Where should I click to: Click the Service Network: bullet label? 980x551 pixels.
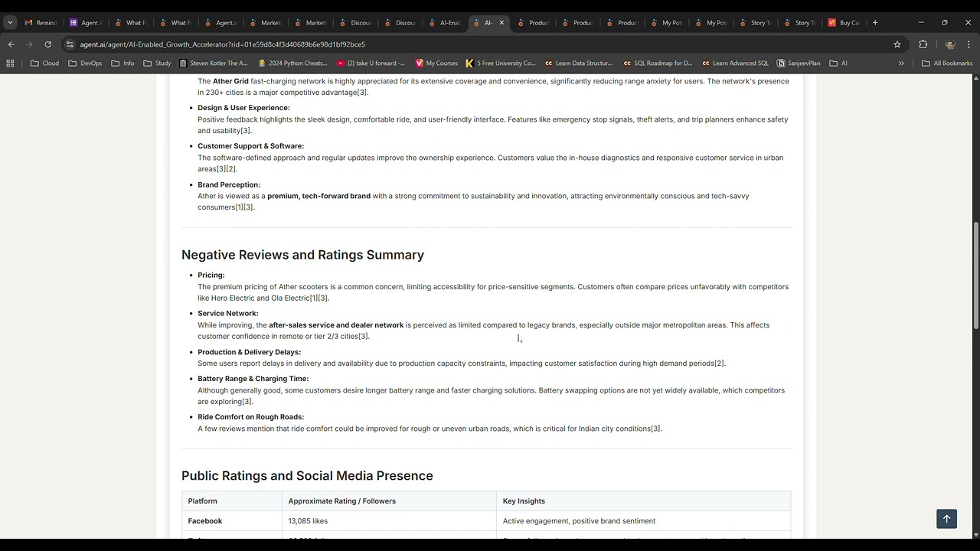point(227,313)
